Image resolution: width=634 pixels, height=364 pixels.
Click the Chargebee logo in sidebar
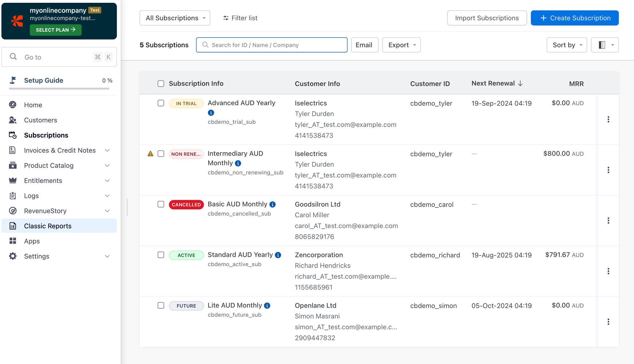tap(17, 21)
